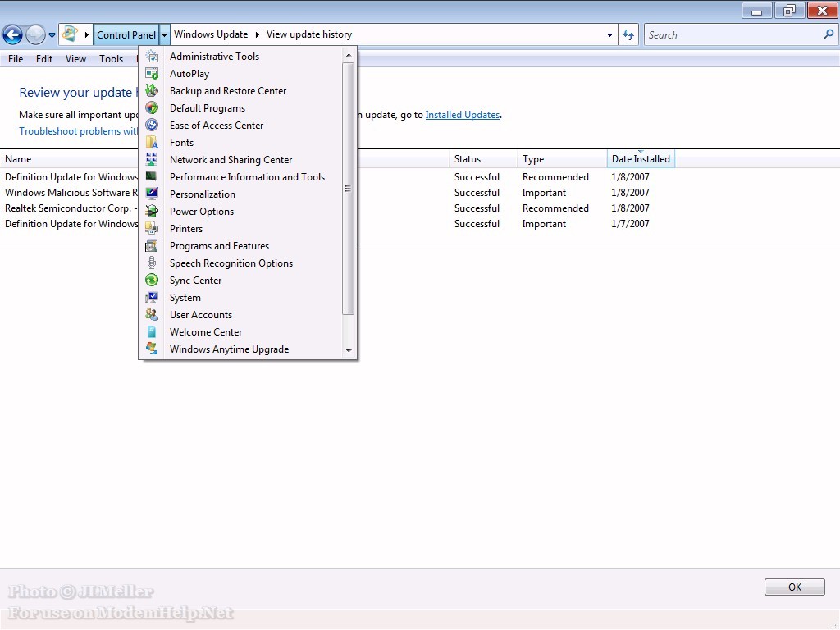Expand the address bar history dropdown

609,35
